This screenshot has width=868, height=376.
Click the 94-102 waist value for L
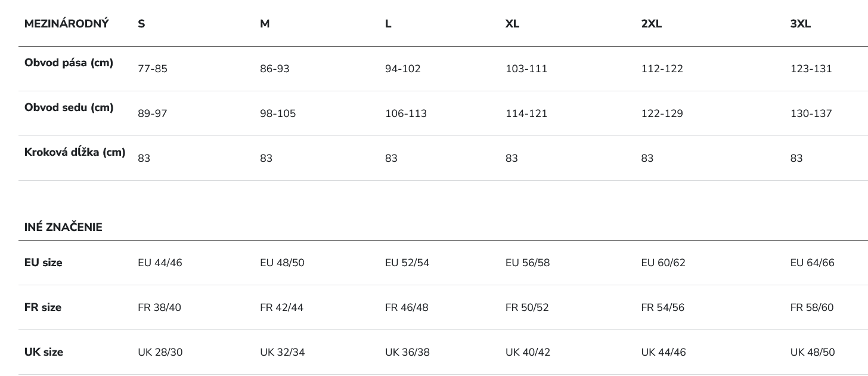(x=403, y=69)
